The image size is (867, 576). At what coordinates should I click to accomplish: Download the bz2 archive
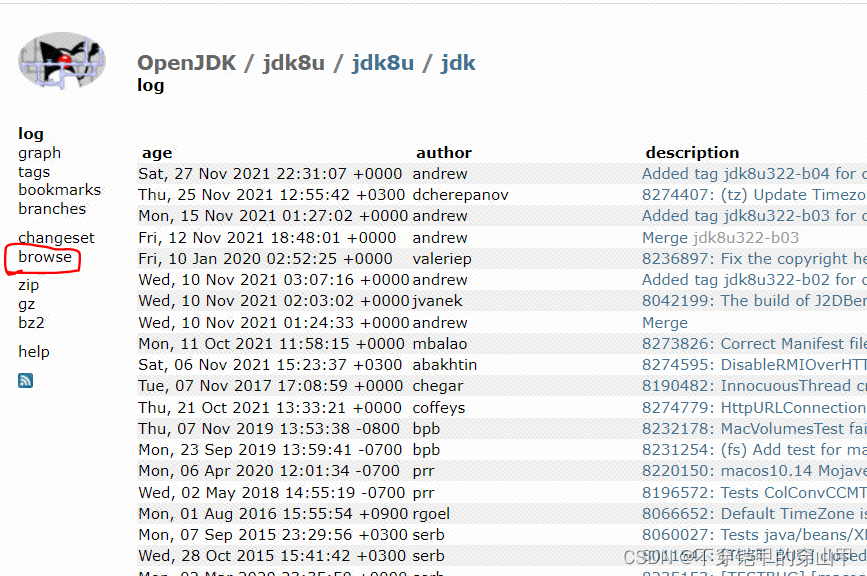pos(28,322)
